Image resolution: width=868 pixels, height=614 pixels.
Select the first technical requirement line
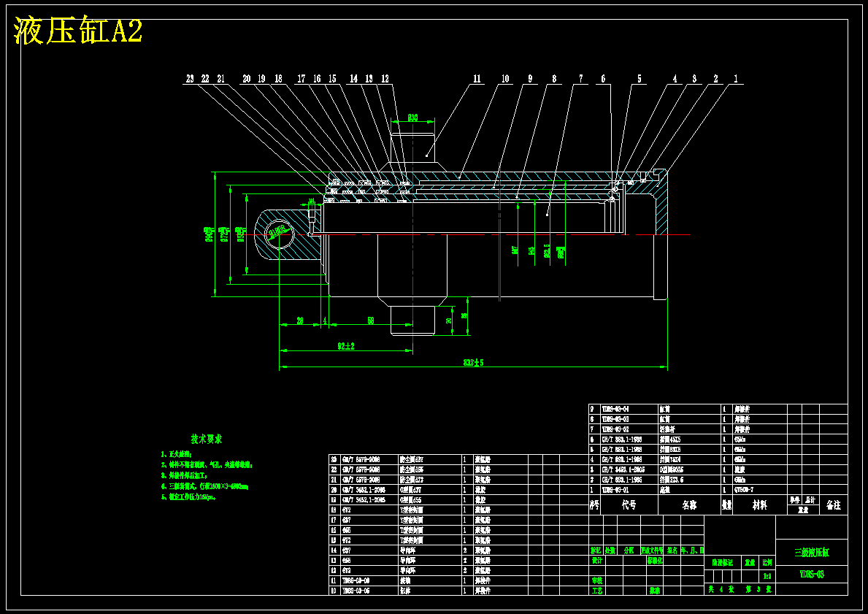point(177,455)
